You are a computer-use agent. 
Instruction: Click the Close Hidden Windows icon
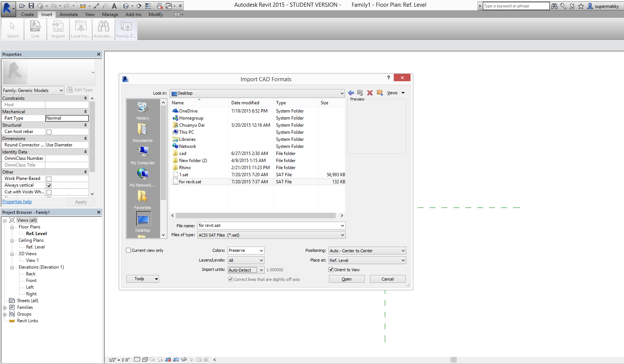point(159,6)
